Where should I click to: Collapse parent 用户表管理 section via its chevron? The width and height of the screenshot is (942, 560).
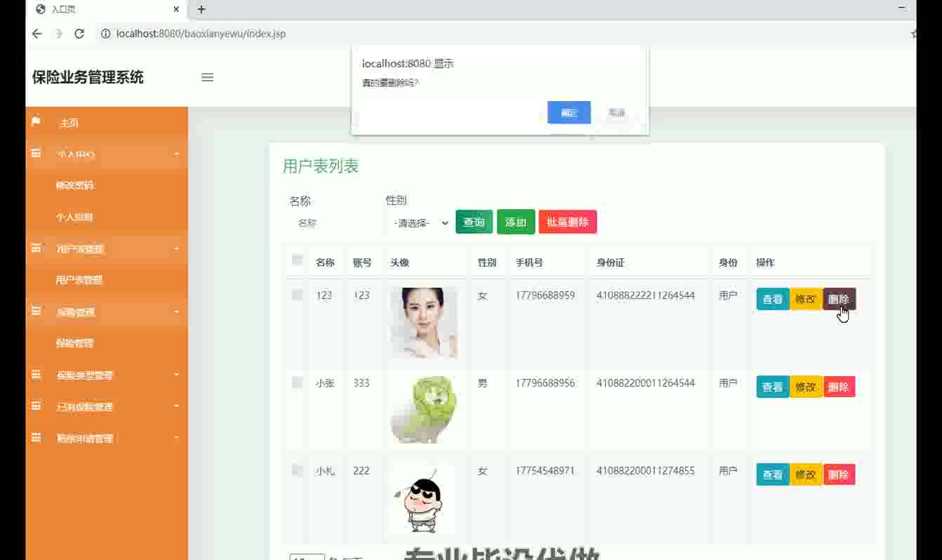click(177, 248)
